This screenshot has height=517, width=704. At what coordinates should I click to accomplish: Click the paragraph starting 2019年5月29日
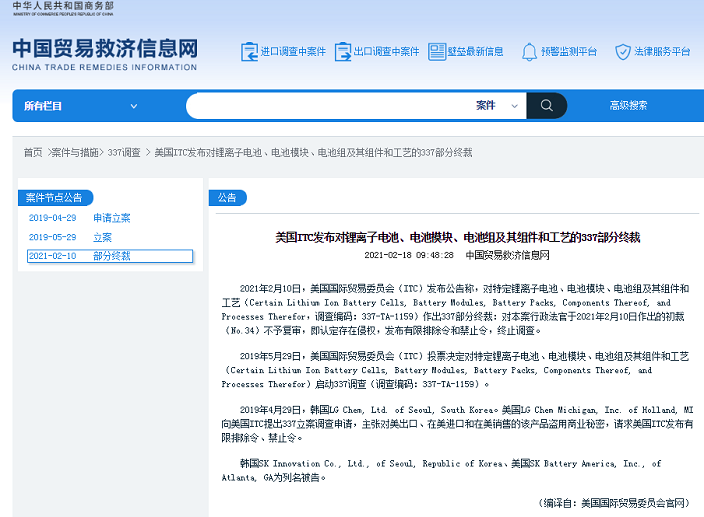pos(455,370)
